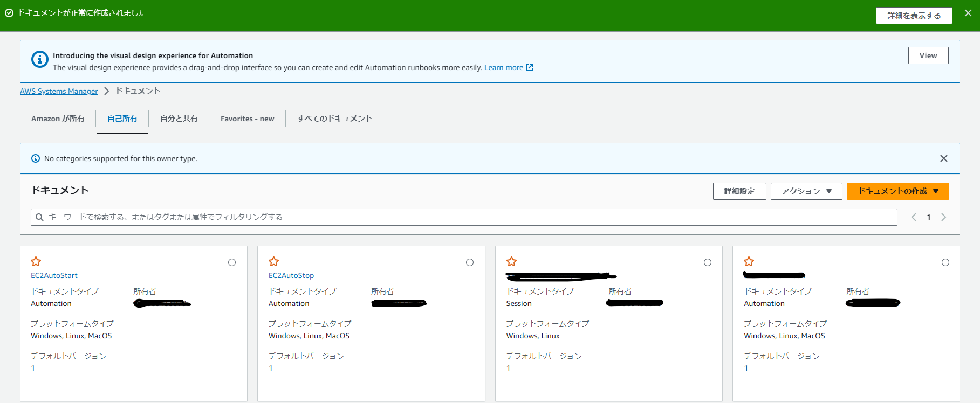
Task: Click page number 1 in pagination
Action: pos(929,217)
